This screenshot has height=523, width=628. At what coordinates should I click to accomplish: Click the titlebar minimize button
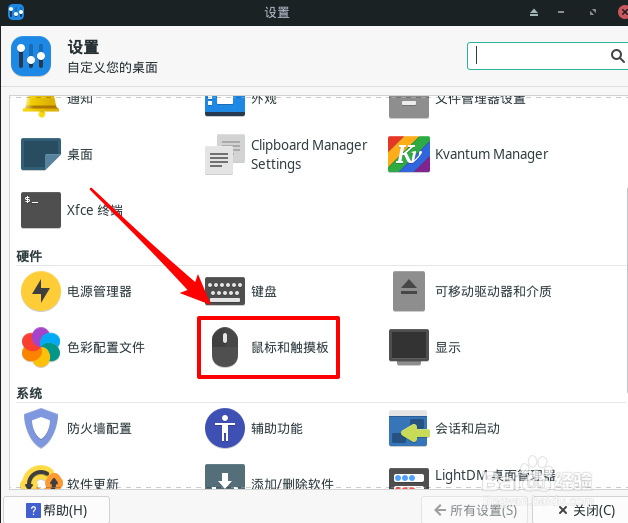pyautogui.click(x=561, y=12)
